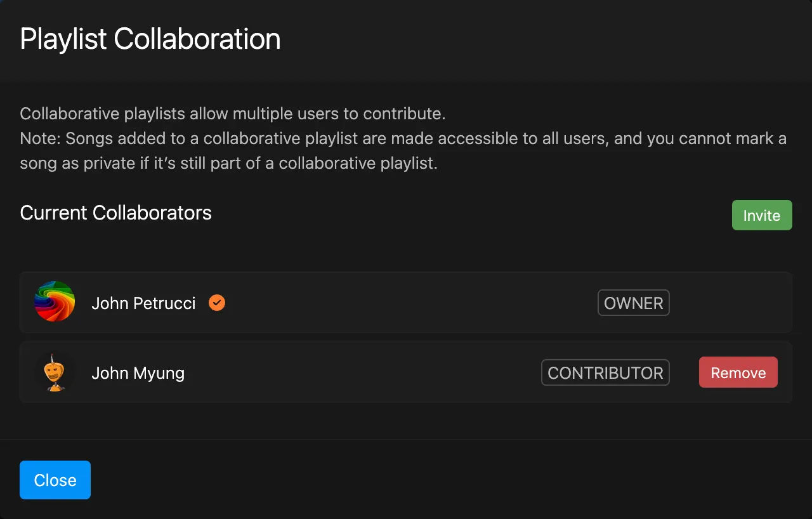Remove John Myung from collaborators

738,372
